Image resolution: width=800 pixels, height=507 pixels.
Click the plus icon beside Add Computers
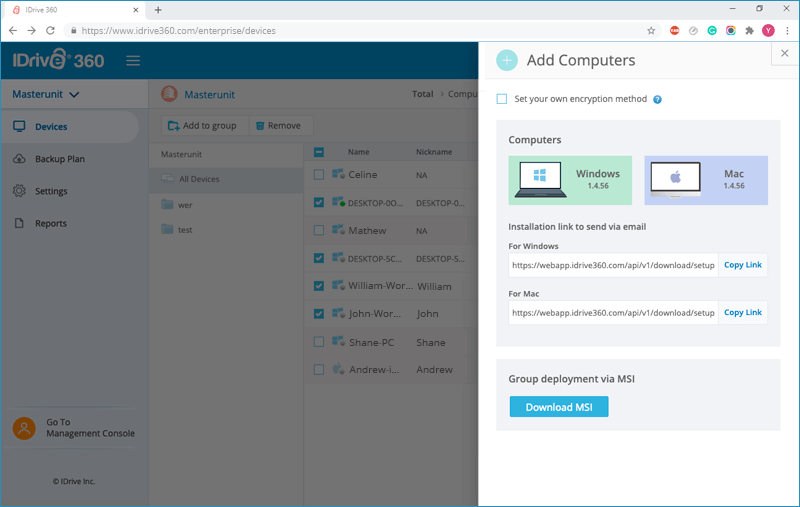point(507,60)
